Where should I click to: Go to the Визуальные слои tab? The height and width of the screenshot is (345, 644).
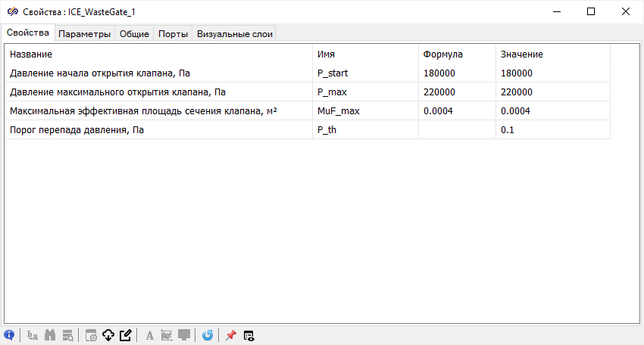click(233, 34)
